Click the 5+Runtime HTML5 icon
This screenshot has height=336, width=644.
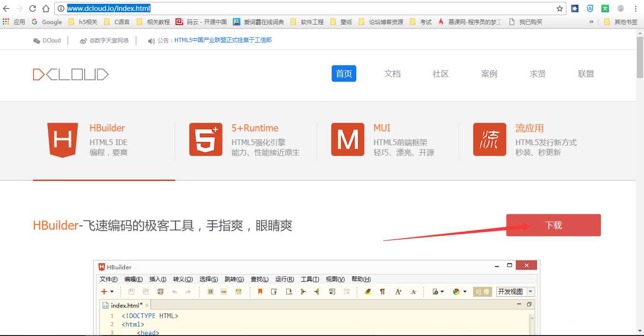[205, 139]
